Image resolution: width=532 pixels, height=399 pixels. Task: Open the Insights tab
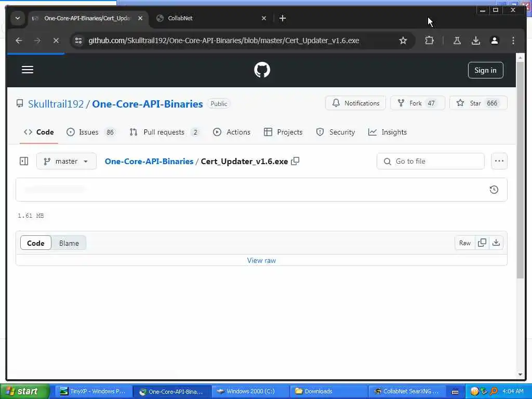coord(387,132)
